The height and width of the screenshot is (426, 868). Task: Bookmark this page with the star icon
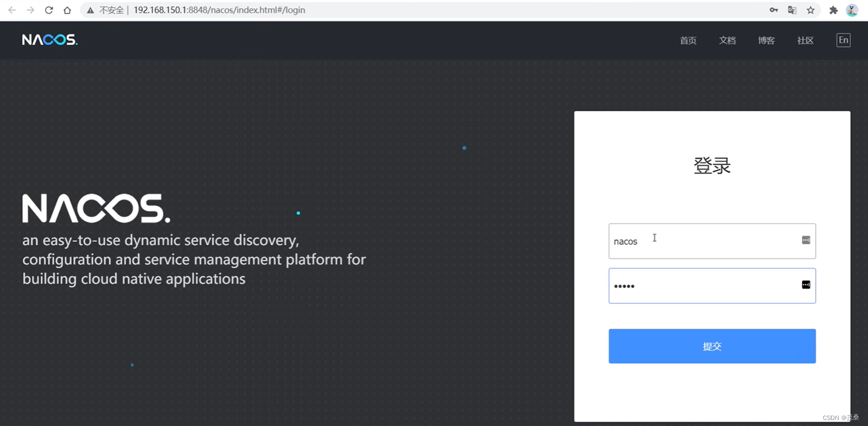(x=810, y=10)
